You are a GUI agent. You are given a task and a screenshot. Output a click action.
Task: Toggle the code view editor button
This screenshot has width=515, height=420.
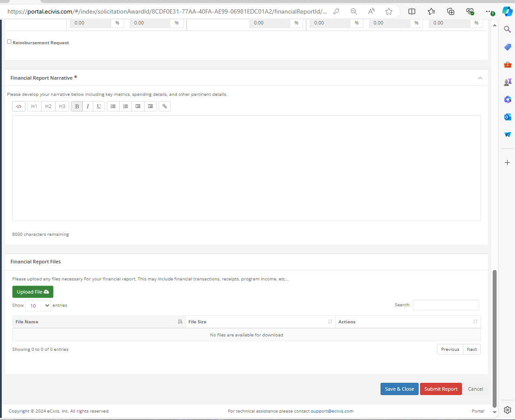coord(19,106)
